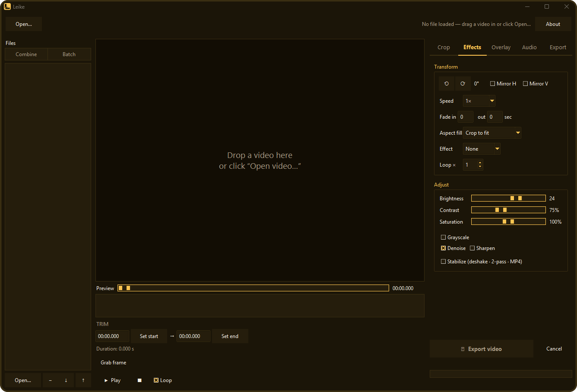This screenshot has height=392, width=577.
Task: Click the 'Duration: 0.000 s' text
Action: click(115, 349)
